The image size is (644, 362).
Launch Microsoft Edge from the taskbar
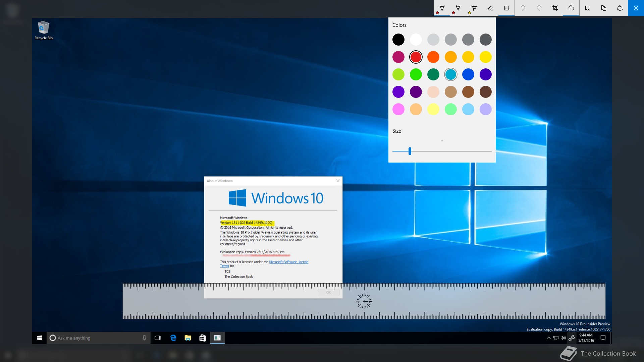(173, 338)
